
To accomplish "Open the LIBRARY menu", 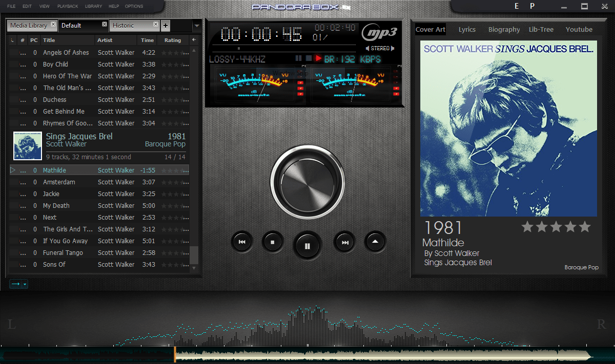I will point(93,6).
